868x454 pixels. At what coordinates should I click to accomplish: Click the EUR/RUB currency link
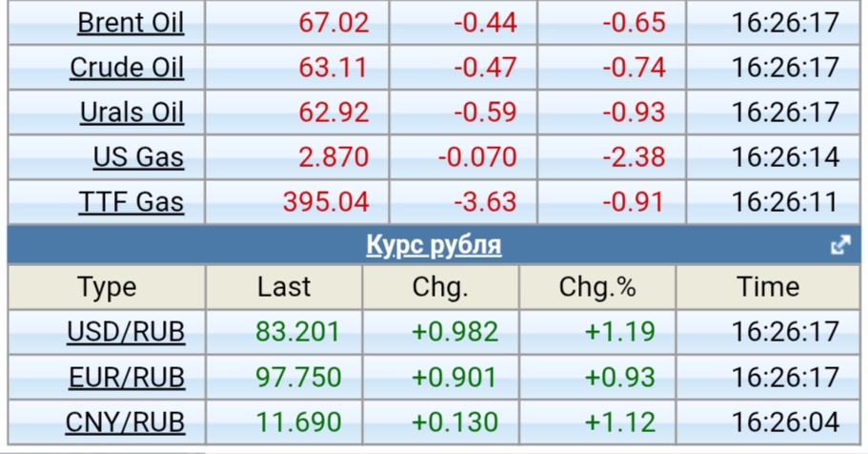click(127, 378)
